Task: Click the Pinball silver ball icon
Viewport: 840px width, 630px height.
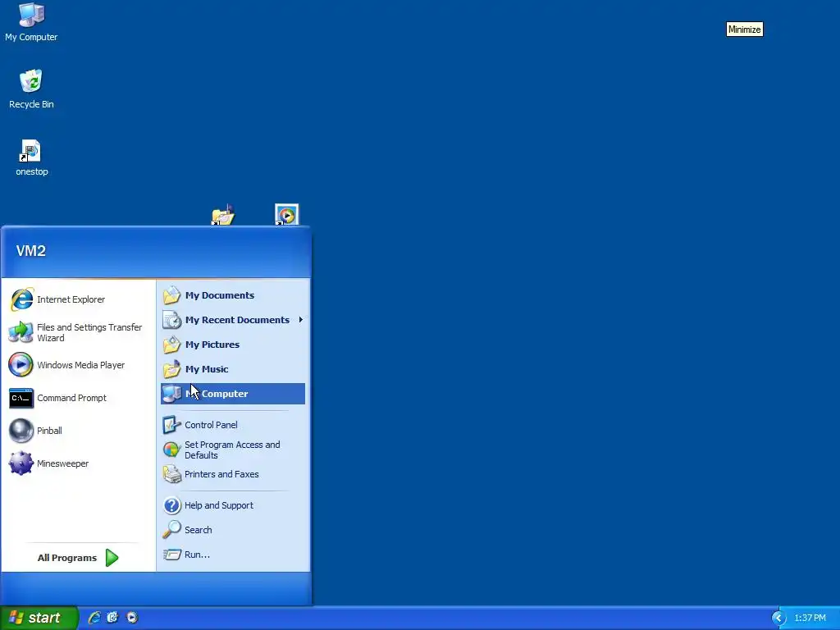Action: [21, 431]
